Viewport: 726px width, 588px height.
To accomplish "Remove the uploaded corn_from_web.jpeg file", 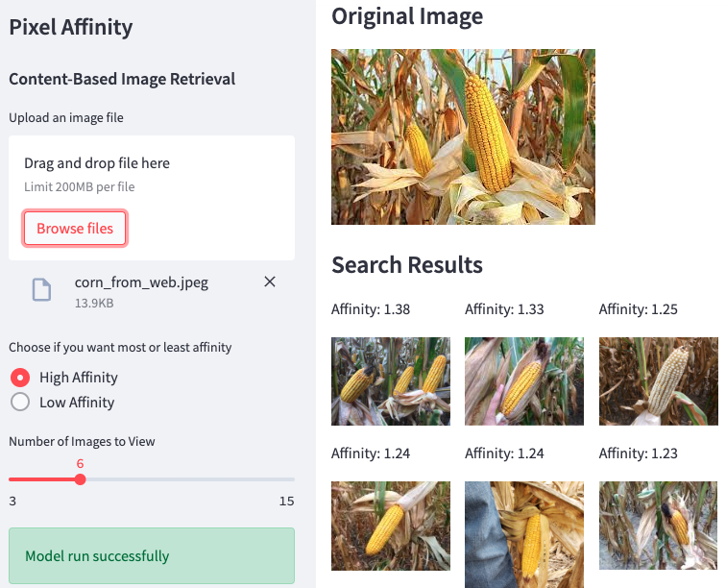I will [x=270, y=282].
